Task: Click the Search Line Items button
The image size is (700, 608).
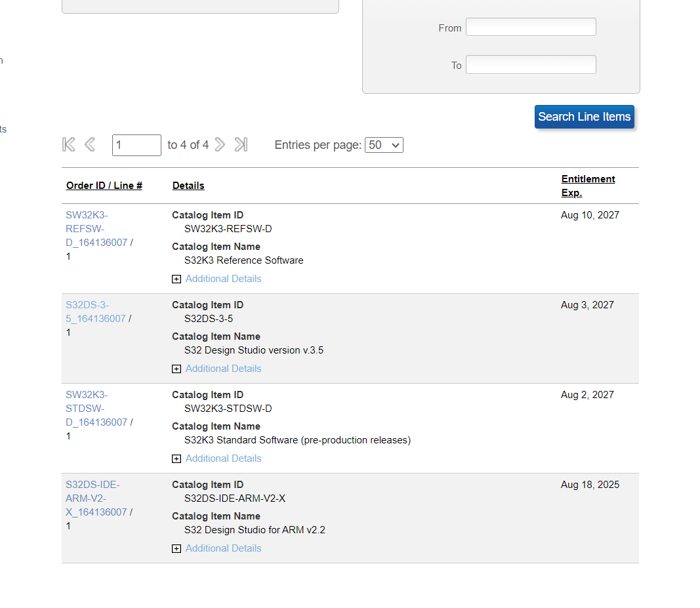Action: tap(584, 117)
